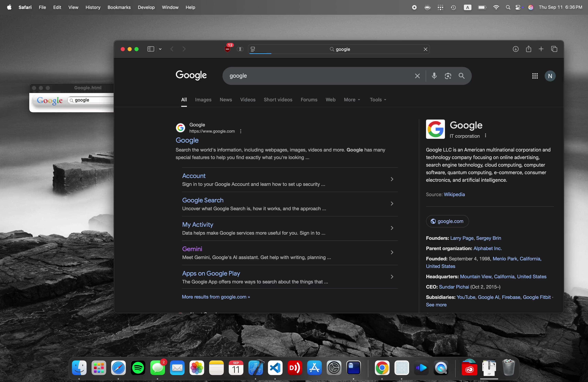Open the page menu icon inside Safari address bar
Image resolution: width=588 pixels, height=382 pixels.
click(x=253, y=49)
